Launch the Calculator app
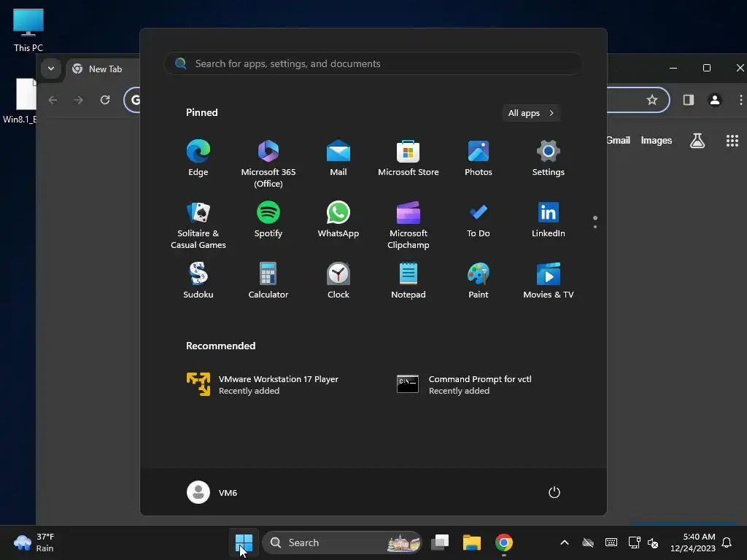Image resolution: width=747 pixels, height=560 pixels. [x=268, y=281]
